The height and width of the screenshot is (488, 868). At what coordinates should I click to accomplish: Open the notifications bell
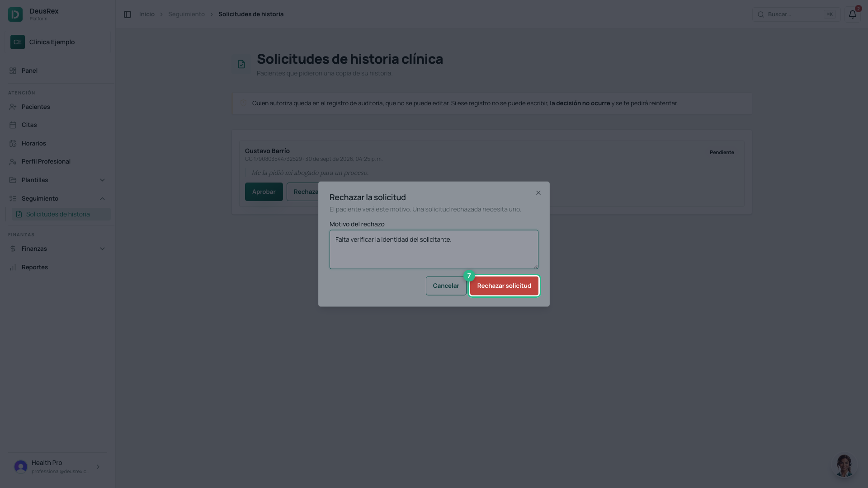point(852,14)
